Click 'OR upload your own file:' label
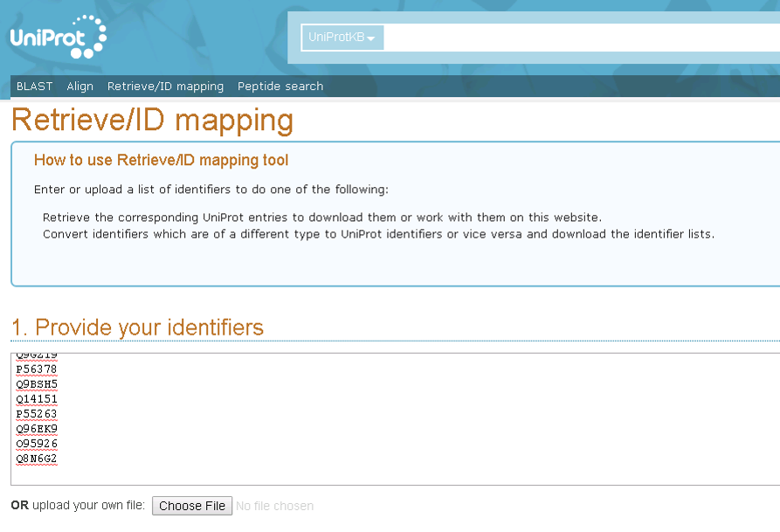Screen dimensions: 780x532 pos(78,506)
